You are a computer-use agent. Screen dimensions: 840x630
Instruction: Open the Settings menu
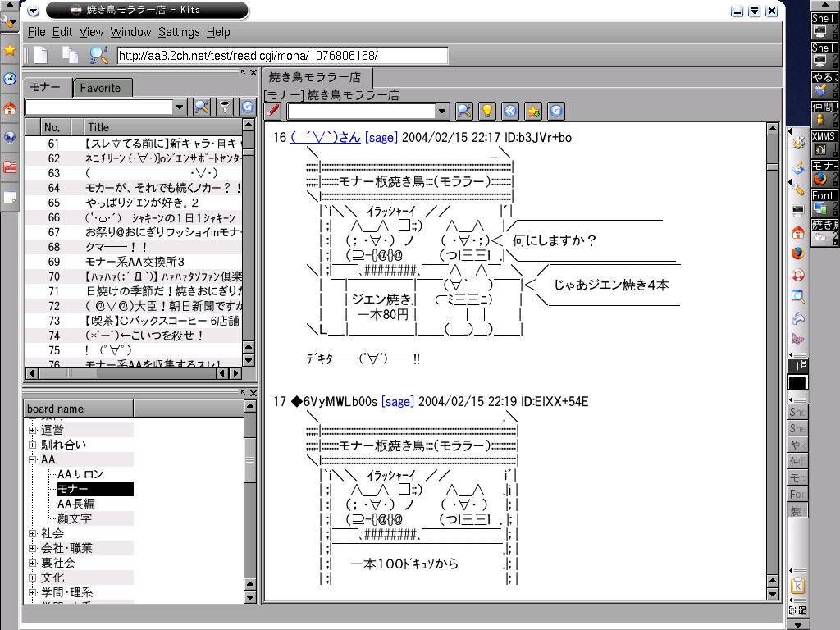pyautogui.click(x=179, y=32)
